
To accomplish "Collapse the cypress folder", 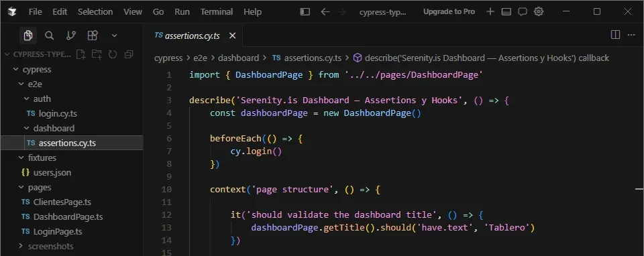I will 15,69.
